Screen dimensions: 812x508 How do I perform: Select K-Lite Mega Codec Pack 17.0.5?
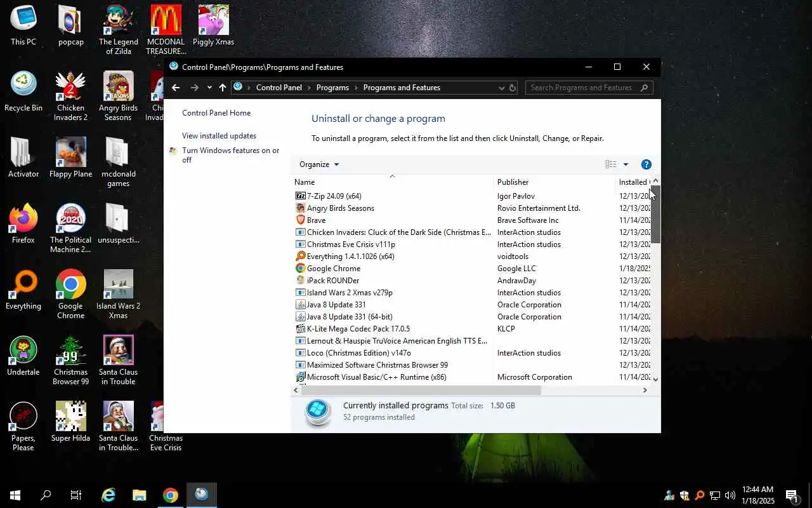pyautogui.click(x=471, y=329)
